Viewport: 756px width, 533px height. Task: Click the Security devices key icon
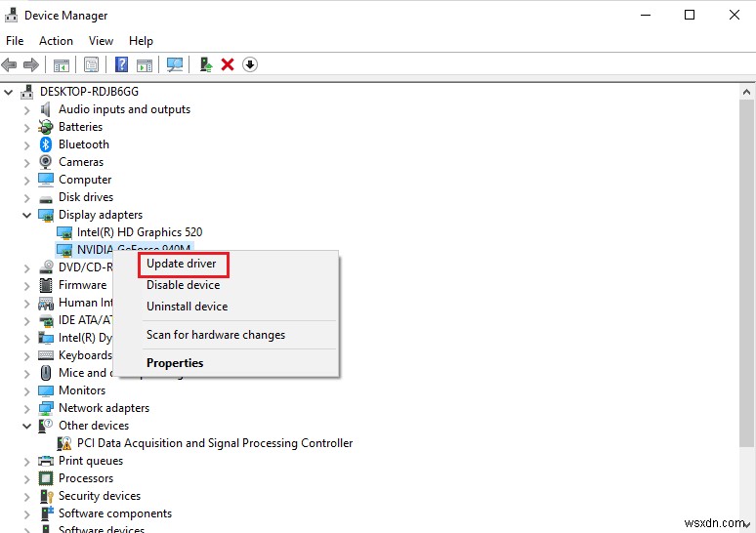point(47,496)
